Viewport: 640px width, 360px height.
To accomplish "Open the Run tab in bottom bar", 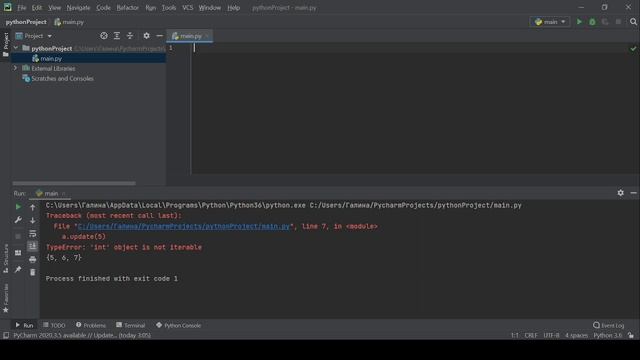I will click(x=24, y=325).
